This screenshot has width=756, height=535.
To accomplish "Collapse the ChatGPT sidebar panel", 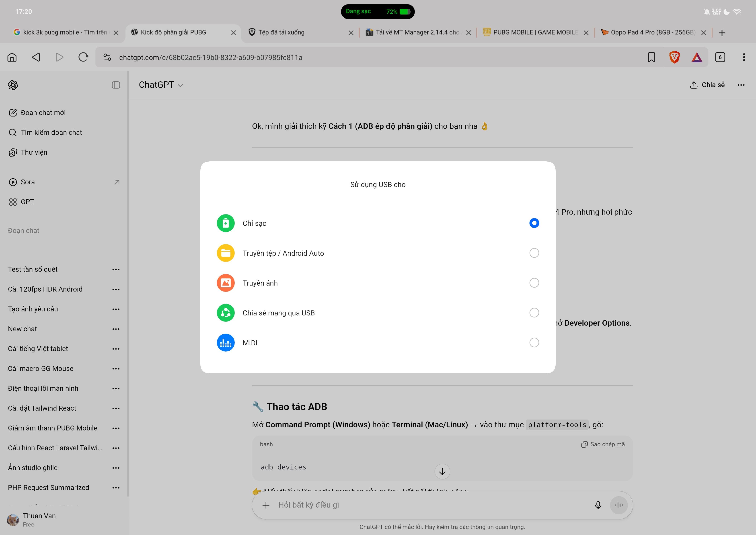I will pyautogui.click(x=116, y=85).
